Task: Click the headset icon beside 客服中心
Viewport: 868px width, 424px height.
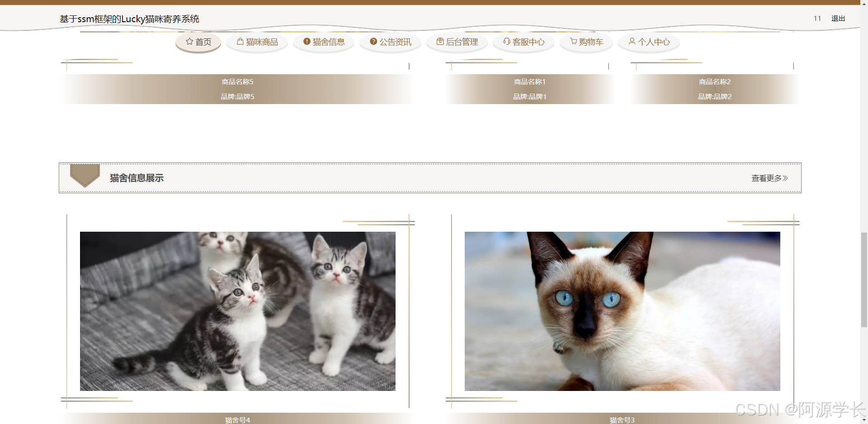Action: [507, 41]
